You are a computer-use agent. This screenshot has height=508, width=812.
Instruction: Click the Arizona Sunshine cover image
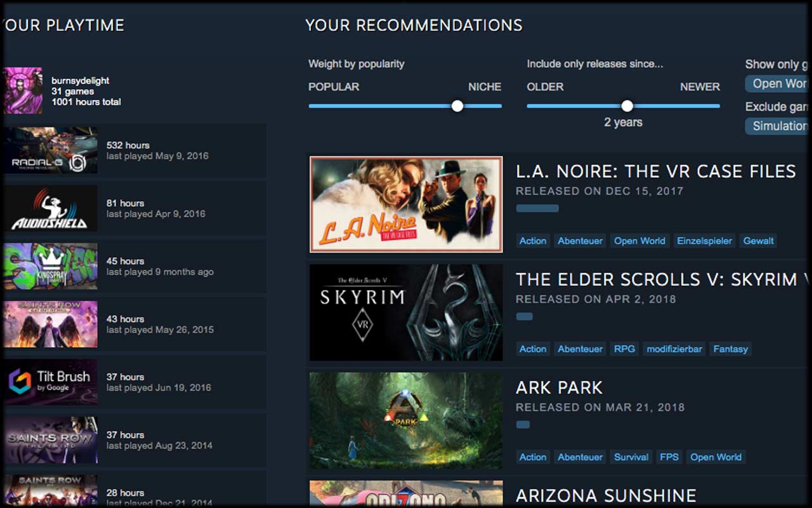click(x=406, y=493)
